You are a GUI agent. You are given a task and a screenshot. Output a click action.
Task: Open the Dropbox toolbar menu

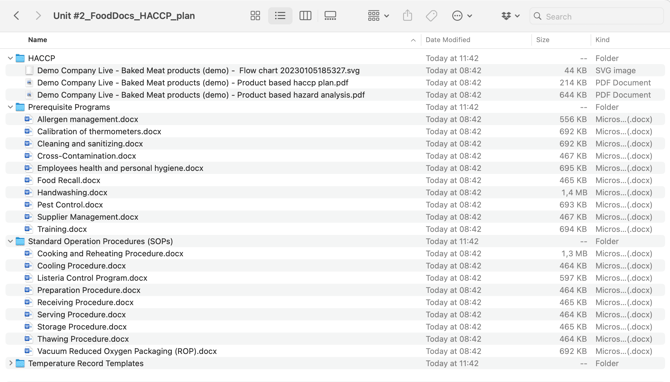coord(510,16)
